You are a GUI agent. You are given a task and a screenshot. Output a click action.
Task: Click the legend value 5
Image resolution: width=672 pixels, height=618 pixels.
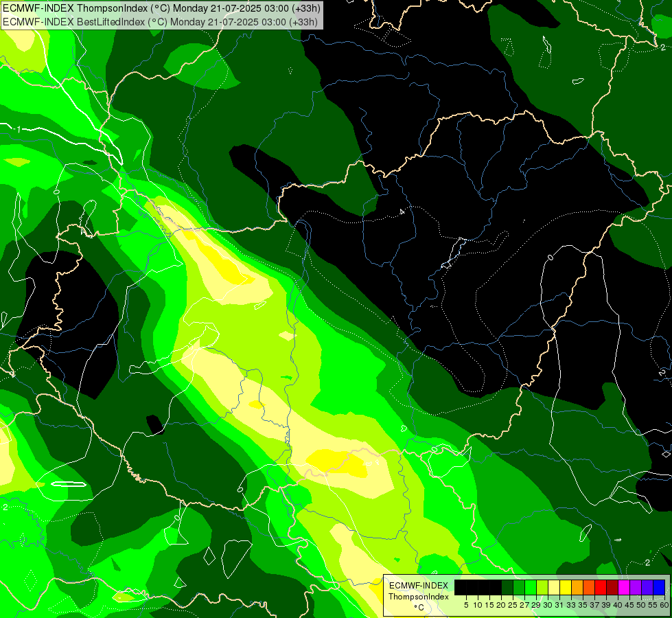[x=466, y=605]
